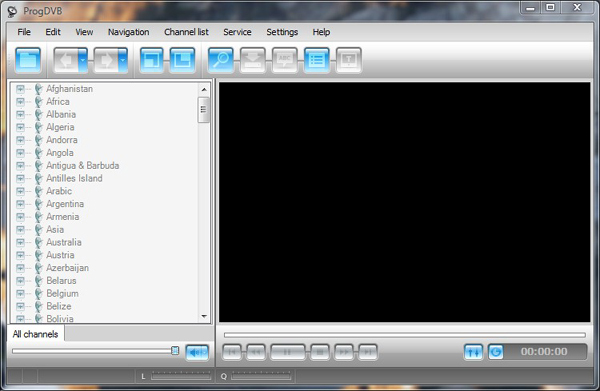Select Angola in the channel list
Screen dimensions: 600x391
pos(60,153)
